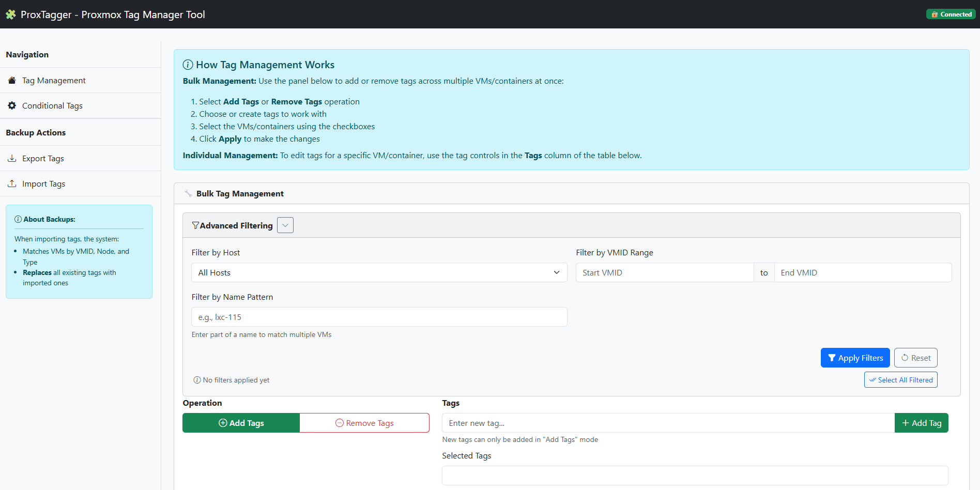Click the 'Filter by VMID Range' label

coord(615,252)
